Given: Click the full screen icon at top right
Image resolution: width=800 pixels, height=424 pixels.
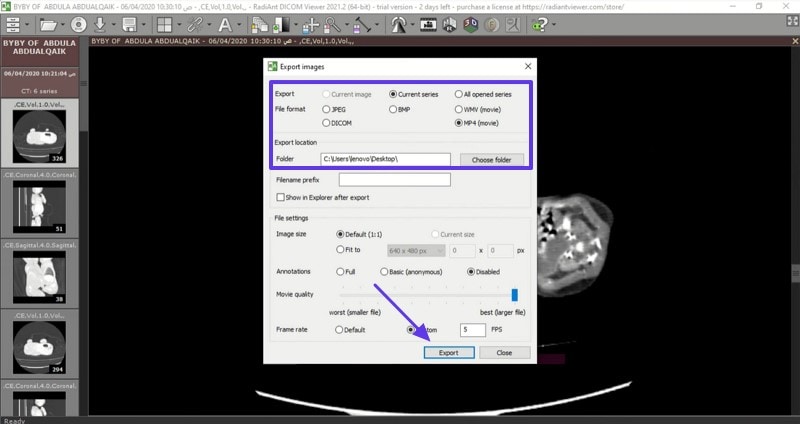Looking at the screenshot, I should (792, 21).
